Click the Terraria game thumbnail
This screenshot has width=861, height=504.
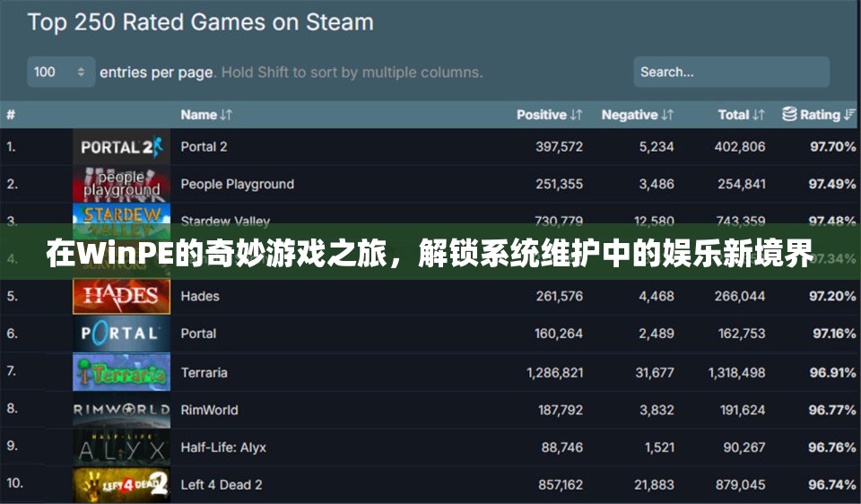point(121,372)
